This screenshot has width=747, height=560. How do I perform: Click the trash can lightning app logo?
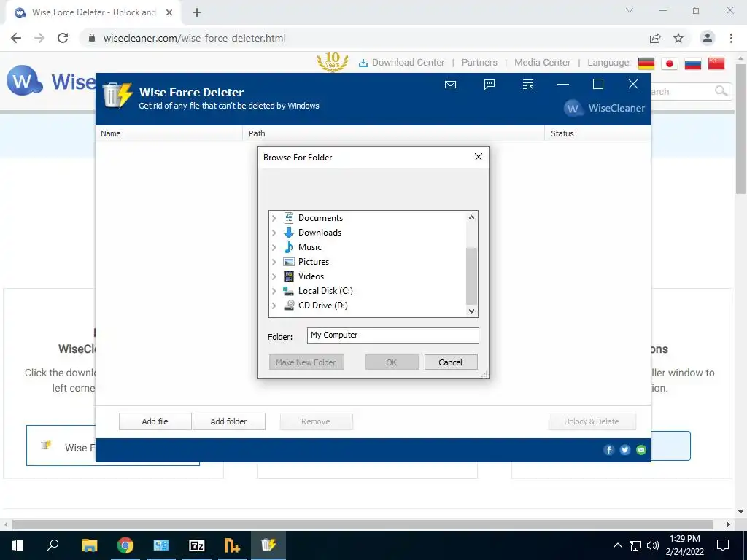click(117, 96)
